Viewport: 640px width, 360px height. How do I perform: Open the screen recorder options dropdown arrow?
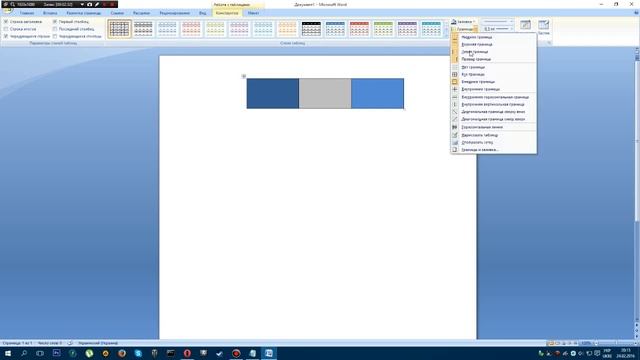coord(82,4)
